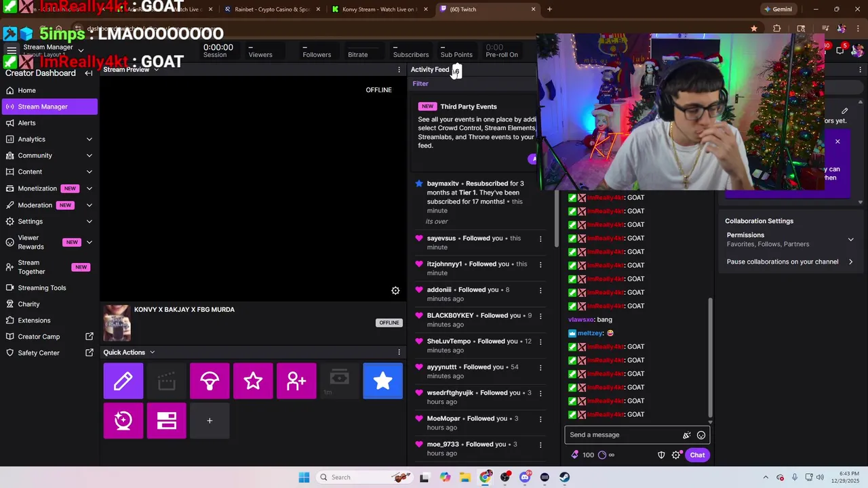Open Alerts in the sidebar
This screenshot has height=488, width=868.
pyautogui.click(x=50, y=123)
